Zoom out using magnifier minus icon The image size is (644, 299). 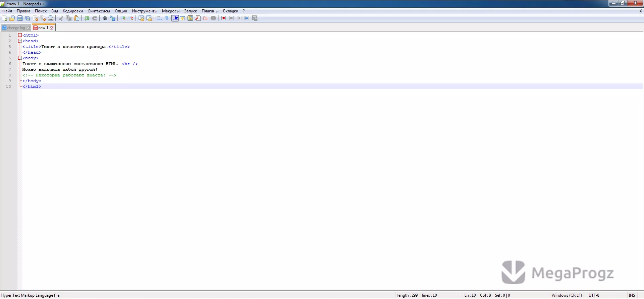(x=131, y=18)
